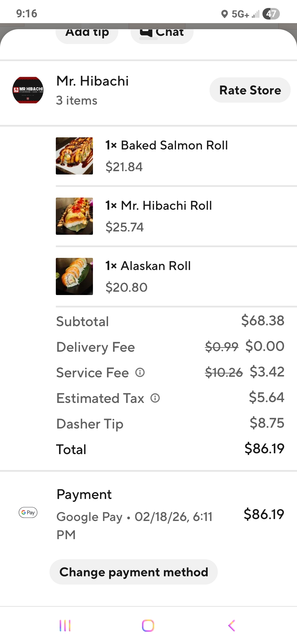Tap the Estimated Tax info icon
The image size is (297, 644).
(x=155, y=398)
